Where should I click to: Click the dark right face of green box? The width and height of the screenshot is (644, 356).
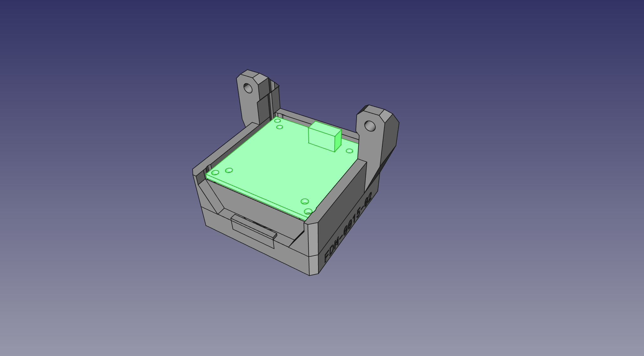pyautogui.click(x=338, y=141)
